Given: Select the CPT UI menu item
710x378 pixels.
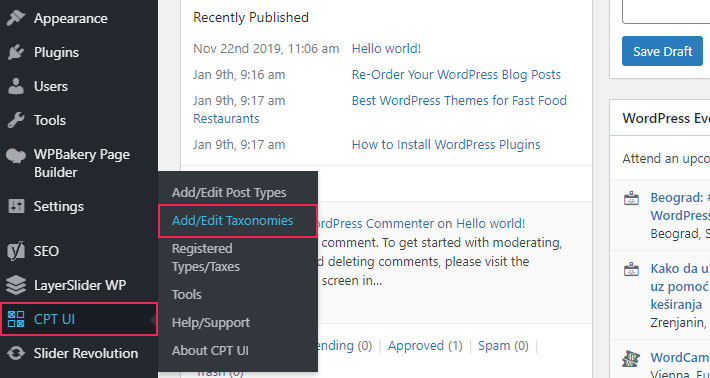Looking at the screenshot, I should pos(79,319).
